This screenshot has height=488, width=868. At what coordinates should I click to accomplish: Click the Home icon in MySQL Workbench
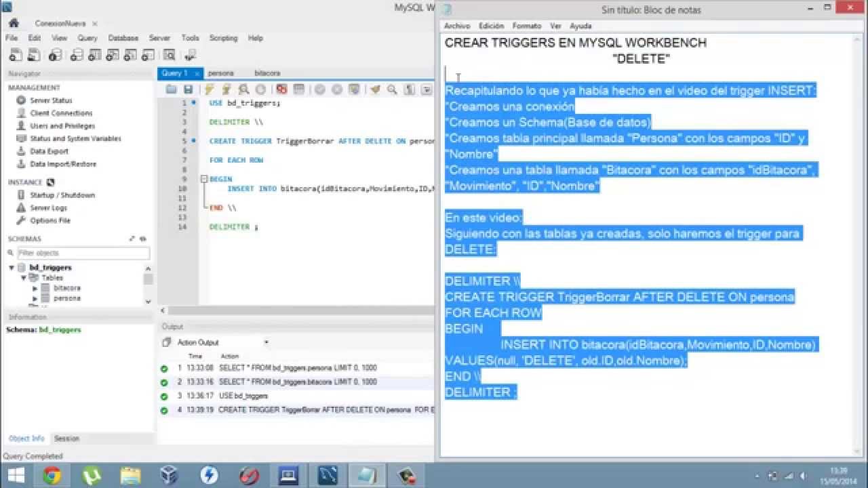coord(14,22)
